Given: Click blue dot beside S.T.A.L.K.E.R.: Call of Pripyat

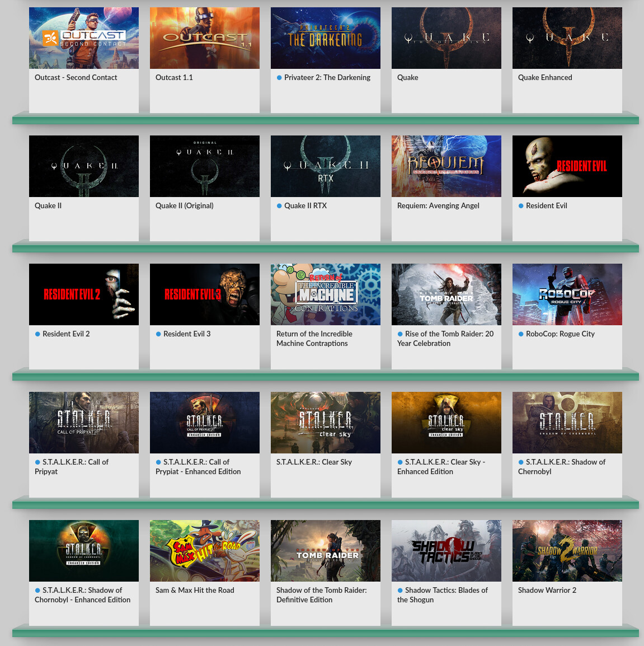Looking at the screenshot, I should pyautogui.click(x=37, y=462).
